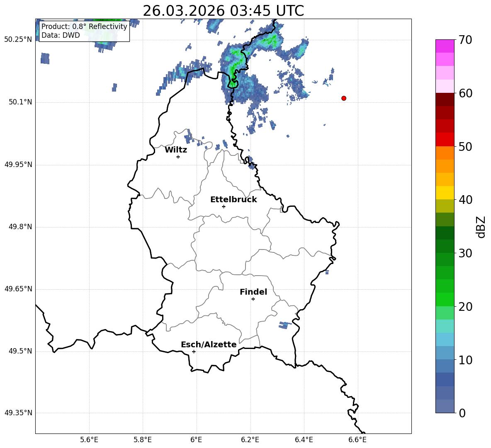Click the 6.6°E longitude label
This screenshot has height=448, width=491.
click(x=357, y=440)
